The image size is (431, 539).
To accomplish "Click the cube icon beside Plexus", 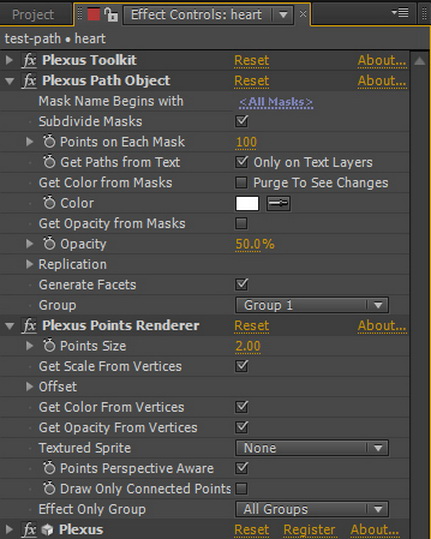I will [x=47, y=530].
